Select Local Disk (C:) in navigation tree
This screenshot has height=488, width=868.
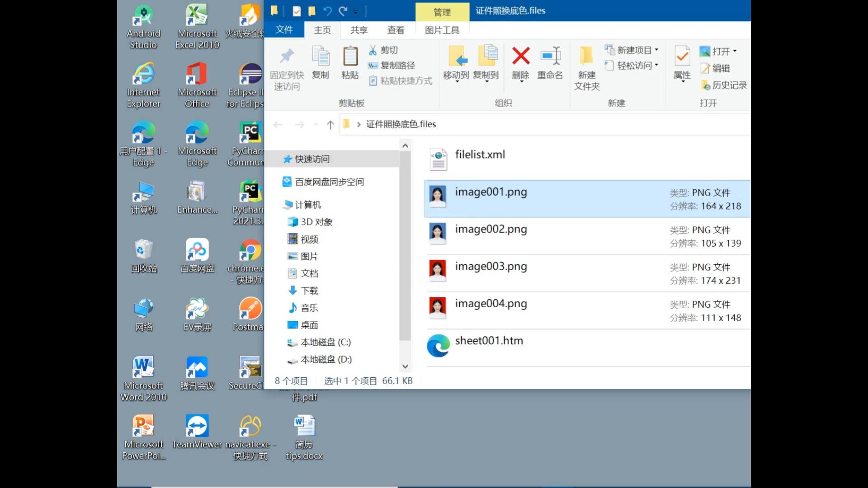pyautogui.click(x=325, y=343)
